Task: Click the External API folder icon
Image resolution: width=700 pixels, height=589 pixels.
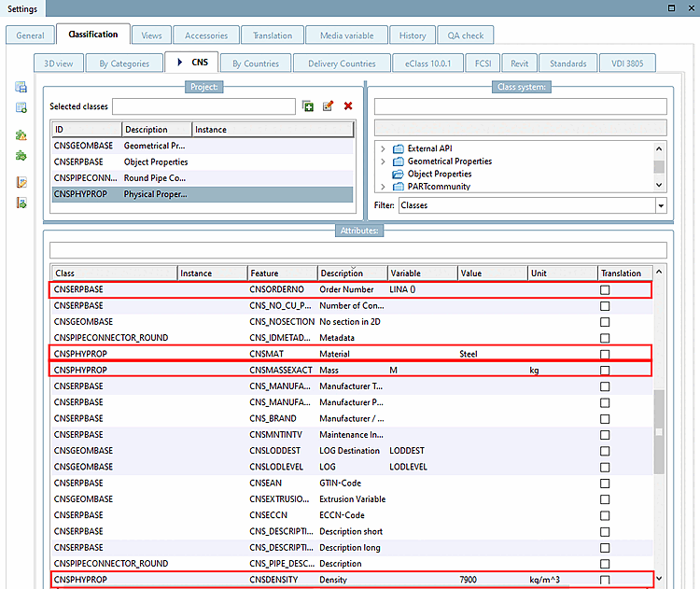Action: [x=399, y=148]
